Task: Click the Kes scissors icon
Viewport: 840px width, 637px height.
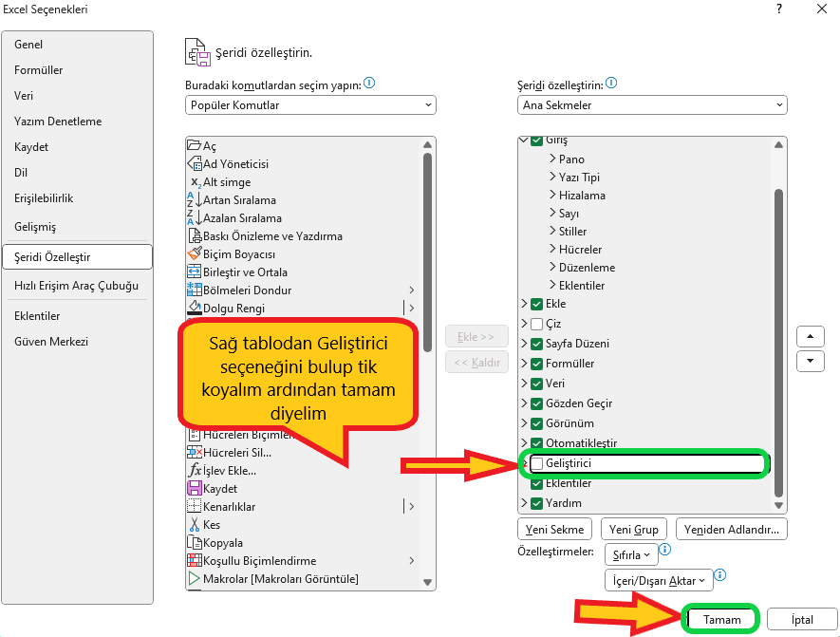Action: pos(195,525)
